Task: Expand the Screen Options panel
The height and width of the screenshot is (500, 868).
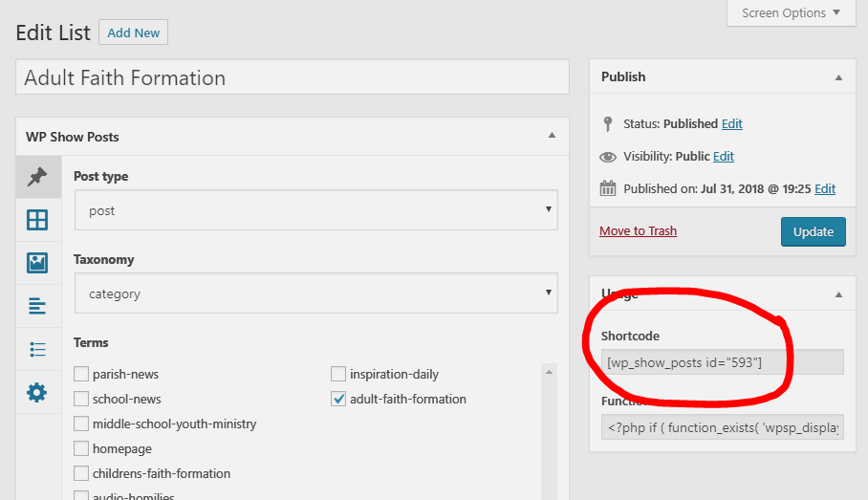Action: [792, 13]
